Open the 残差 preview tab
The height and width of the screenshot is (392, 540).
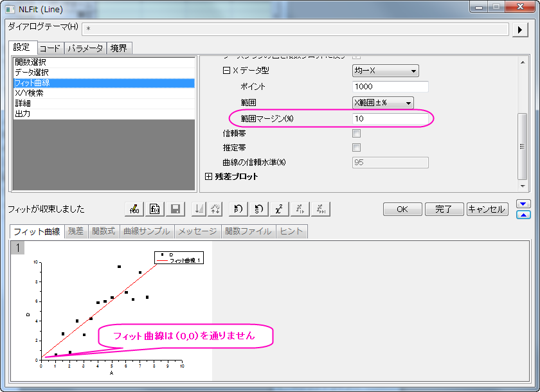pyautogui.click(x=76, y=231)
